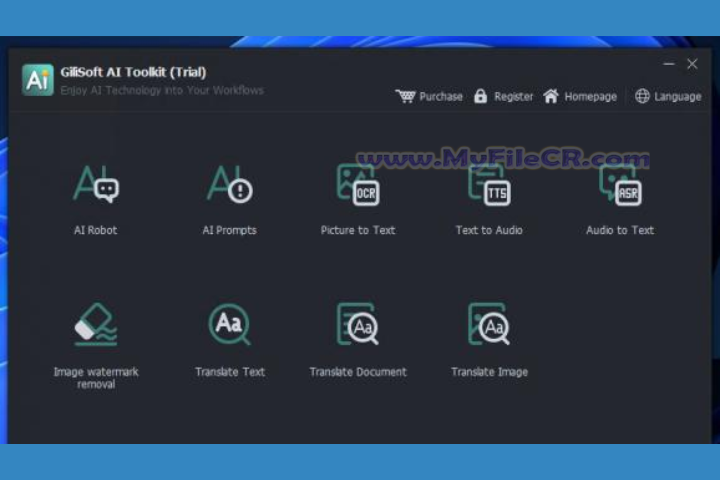This screenshot has height=480, width=720.
Task: Click the "Translate Document" label
Action: coord(358,372)
